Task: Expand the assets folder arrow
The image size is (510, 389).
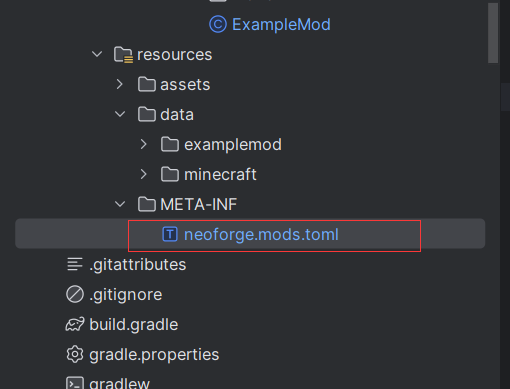Action: pos(120,84)
